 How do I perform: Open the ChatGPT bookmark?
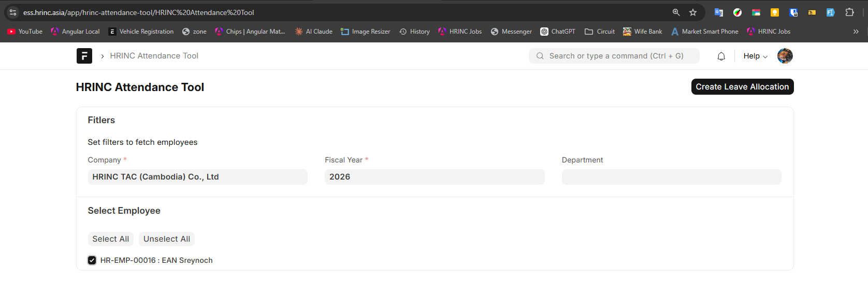coord(558,32)
